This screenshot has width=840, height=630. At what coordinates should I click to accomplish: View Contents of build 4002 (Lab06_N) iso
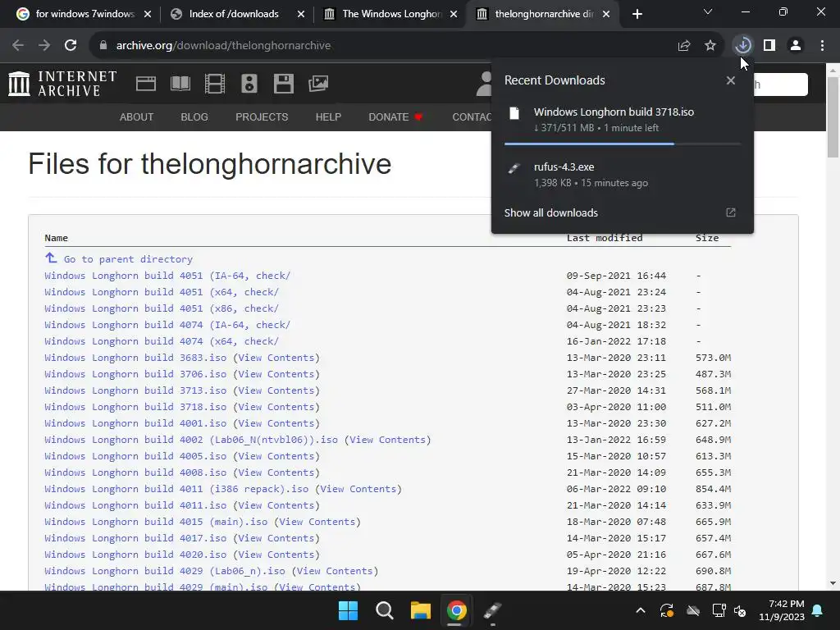tap(387, 440)
